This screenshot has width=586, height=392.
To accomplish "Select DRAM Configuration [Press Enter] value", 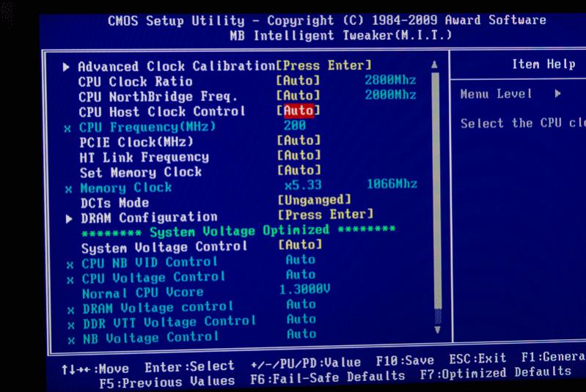I will coord(326,215).
